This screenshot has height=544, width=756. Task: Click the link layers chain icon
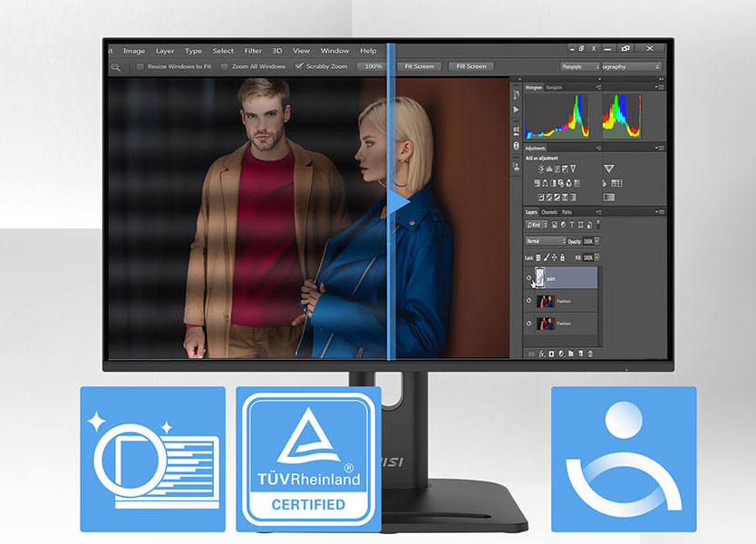pyautogui.click(x=531, y=354)
